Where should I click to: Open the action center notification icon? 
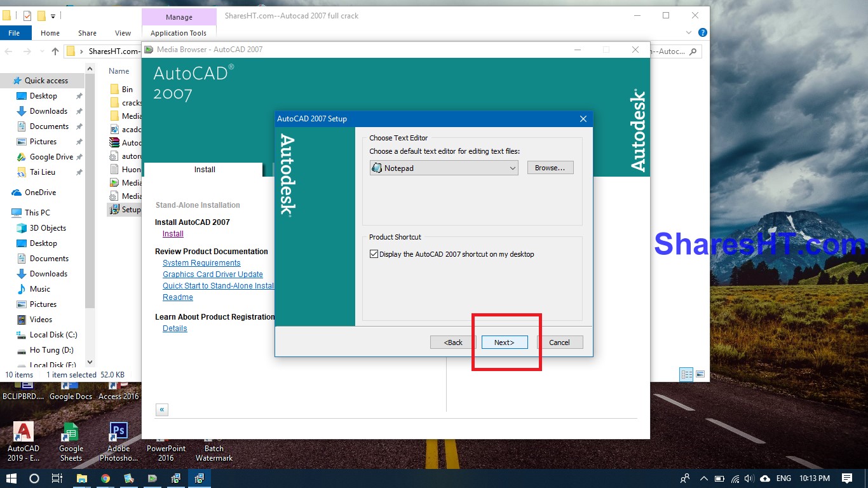847,478
